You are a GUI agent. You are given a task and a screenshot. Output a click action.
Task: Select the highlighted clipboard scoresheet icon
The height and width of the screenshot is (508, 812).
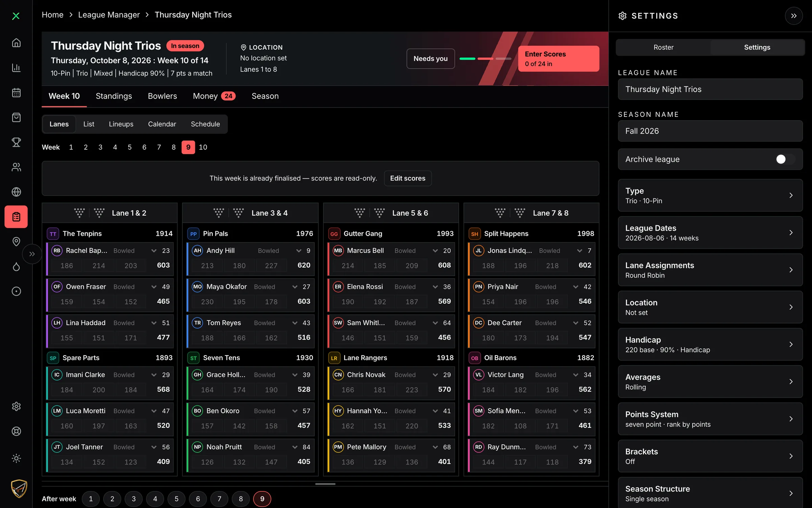pyautogui.click(x=16, y=217)
